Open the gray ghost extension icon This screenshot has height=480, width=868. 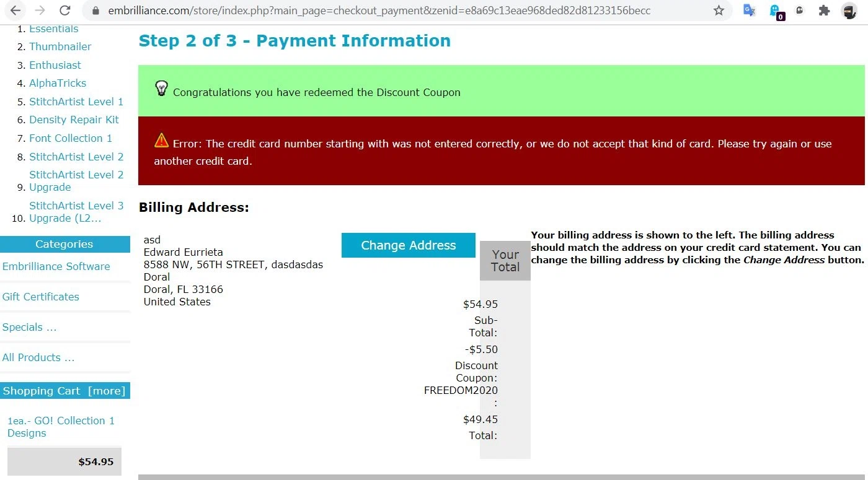800,10
